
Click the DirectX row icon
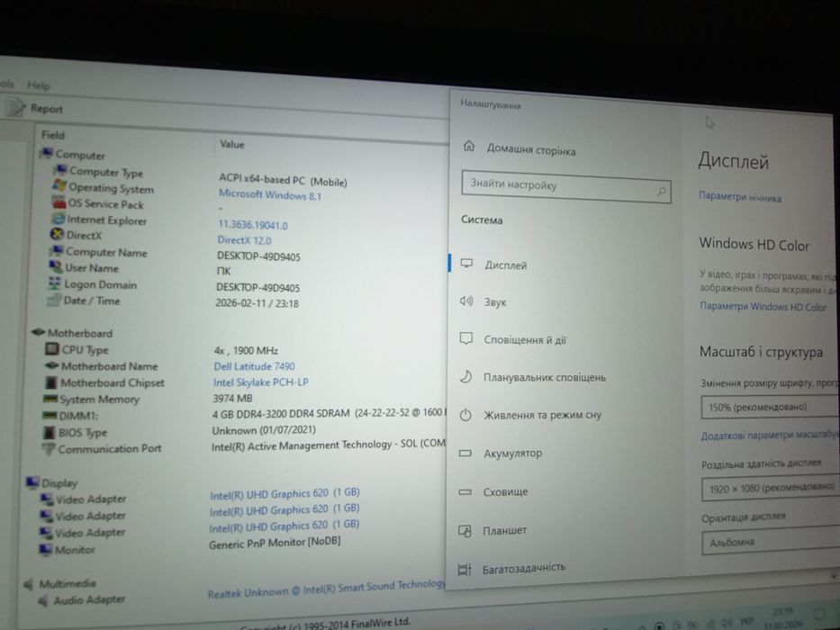click(x=57, y=234)
